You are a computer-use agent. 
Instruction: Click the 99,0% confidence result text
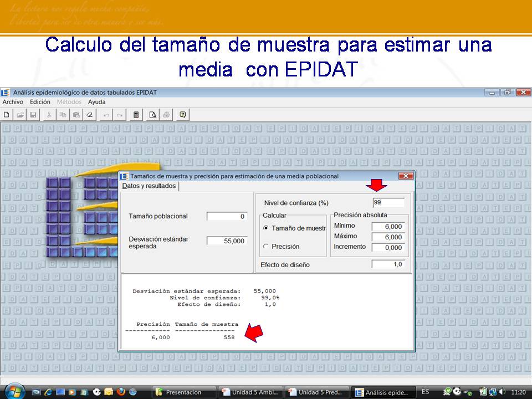click(x=270, y=298)
